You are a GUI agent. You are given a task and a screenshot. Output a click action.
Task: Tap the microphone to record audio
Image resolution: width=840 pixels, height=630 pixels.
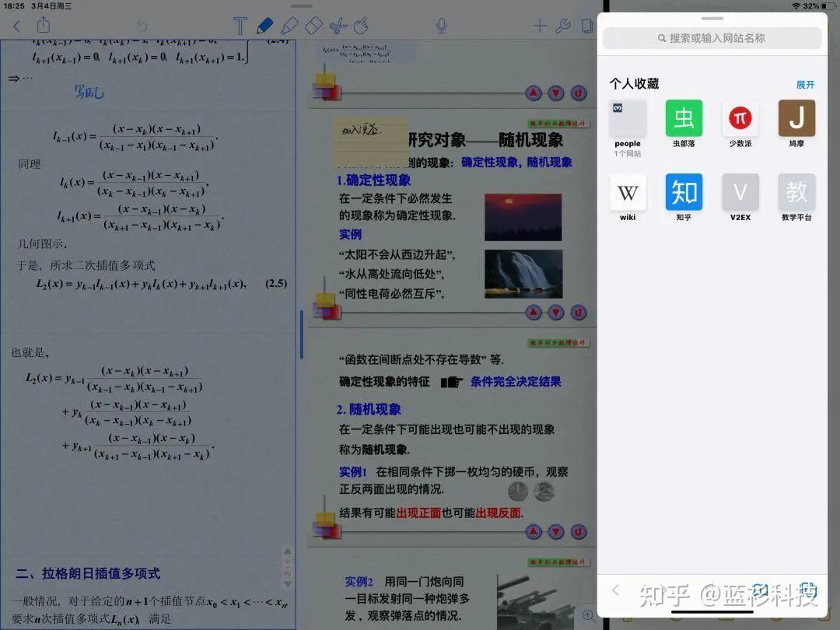click(x=440, y=26)
